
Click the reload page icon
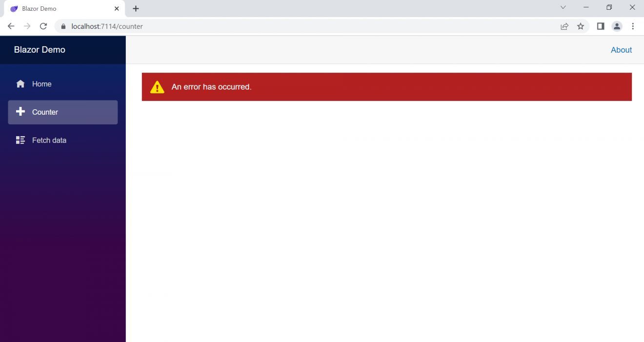pos(43,26)
